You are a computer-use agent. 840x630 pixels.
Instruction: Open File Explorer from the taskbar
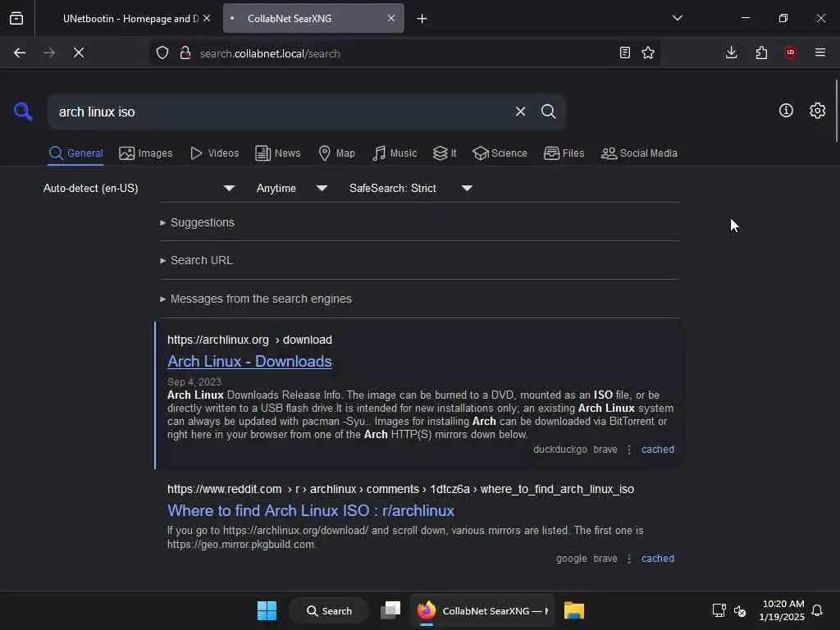[573, 610]
